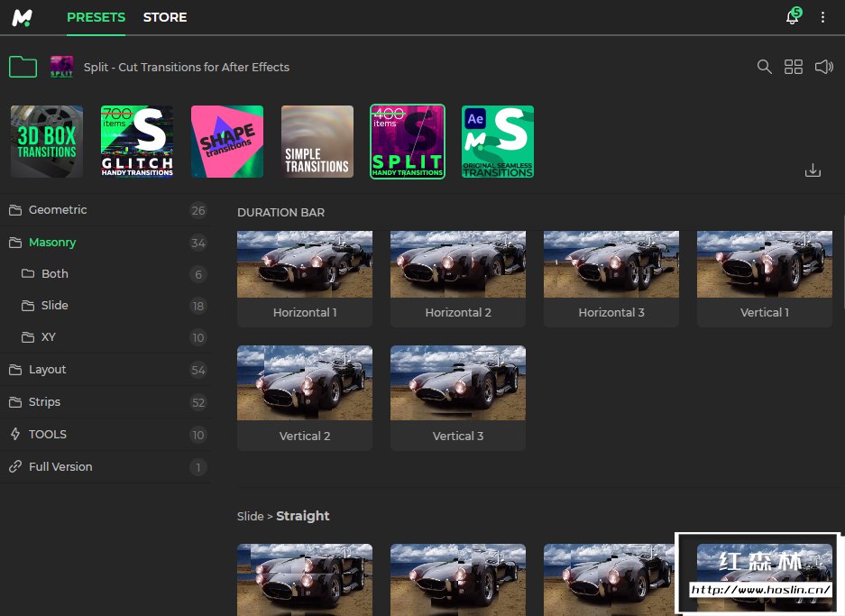Screen dimensions: 845x616
Task: Collapse the Masonry category
Action: [106, 243]
